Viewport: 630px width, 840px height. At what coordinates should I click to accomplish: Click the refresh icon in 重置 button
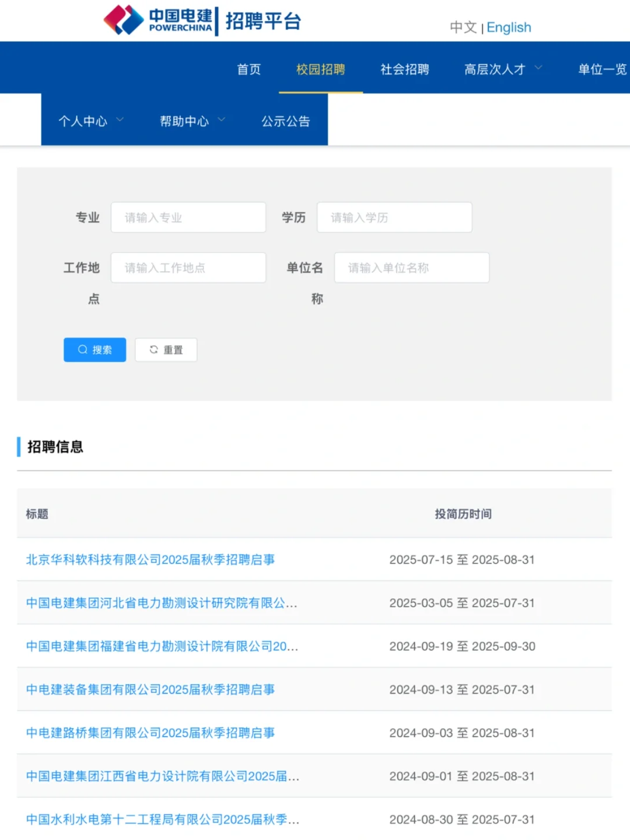point(154,349)
